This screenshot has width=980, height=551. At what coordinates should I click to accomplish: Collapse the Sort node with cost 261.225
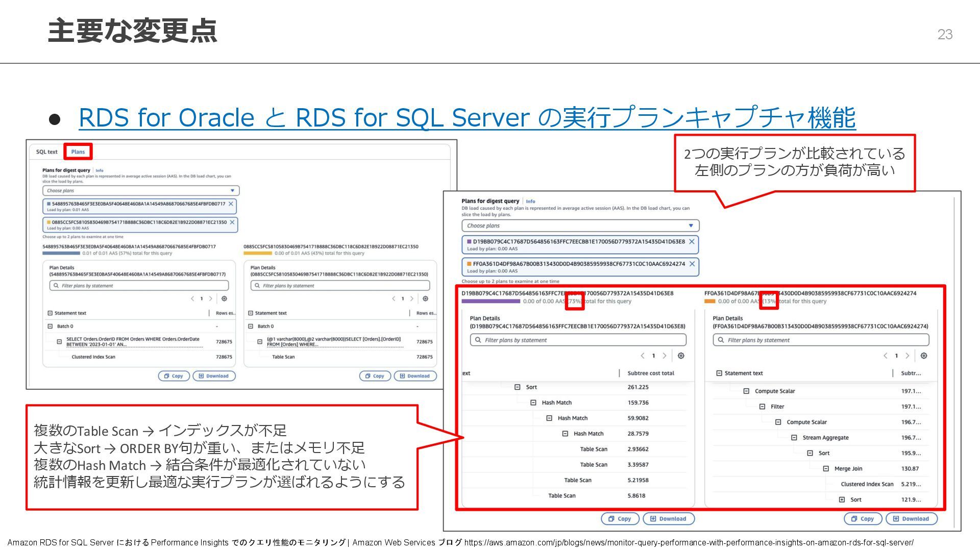517,387
